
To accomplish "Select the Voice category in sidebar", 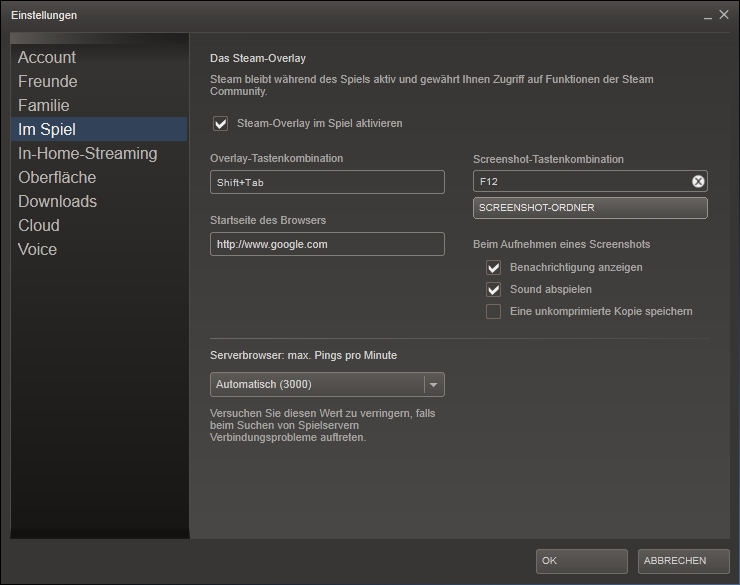I will [x=38, y=249].
